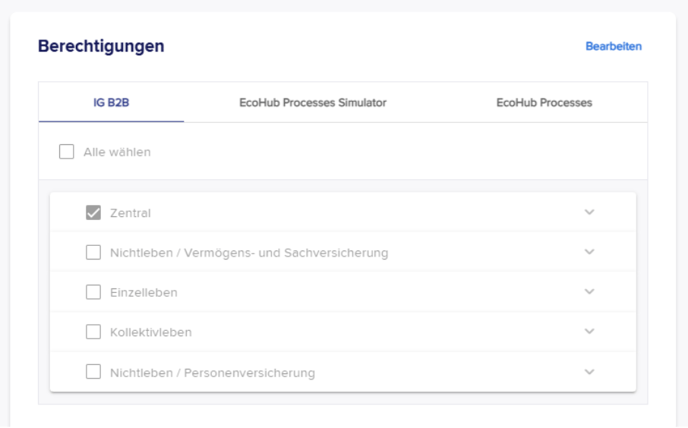Click the Kollektivleben label text
The height and width of the screenshot is (428, 688).
[x=150, y=332]
